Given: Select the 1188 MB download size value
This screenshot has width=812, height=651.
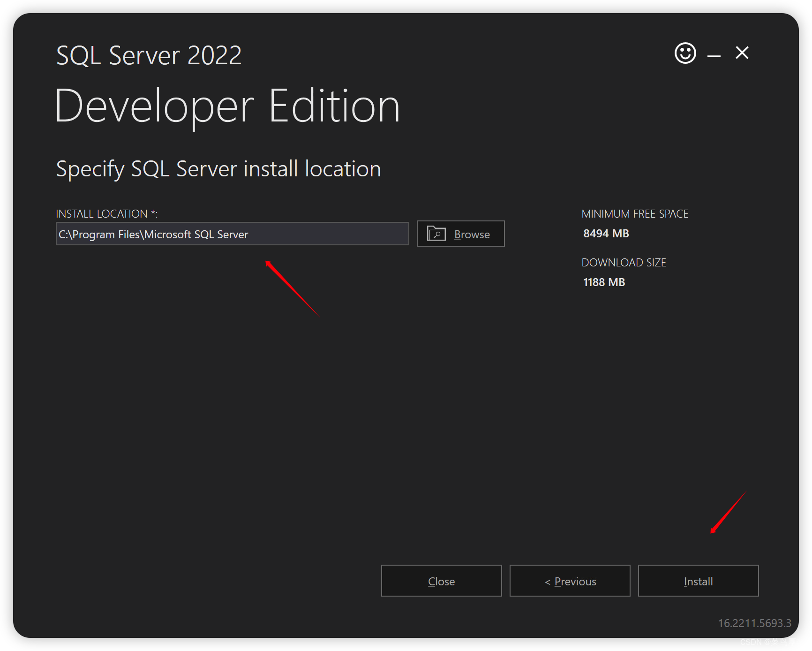Looking at the screenshot, I should (x=604, y=282).
